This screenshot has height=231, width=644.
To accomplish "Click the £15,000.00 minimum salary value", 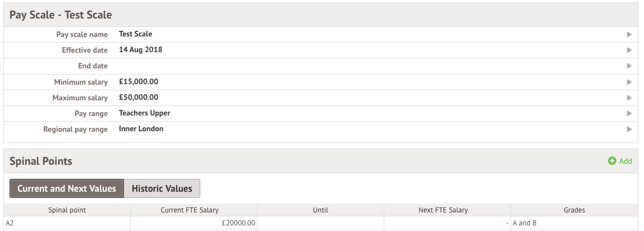I will tap(139, 82).
